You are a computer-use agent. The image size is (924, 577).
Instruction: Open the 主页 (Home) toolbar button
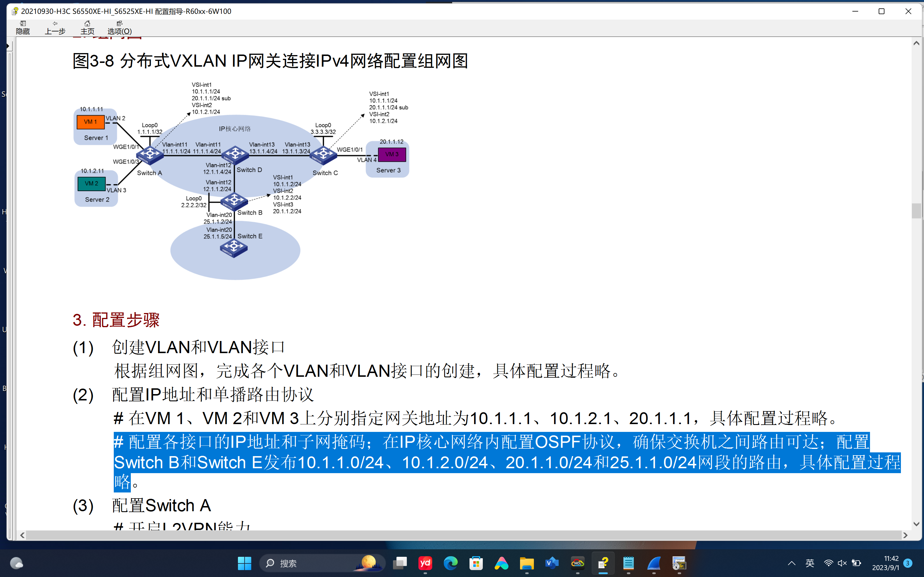click(87, 28)
